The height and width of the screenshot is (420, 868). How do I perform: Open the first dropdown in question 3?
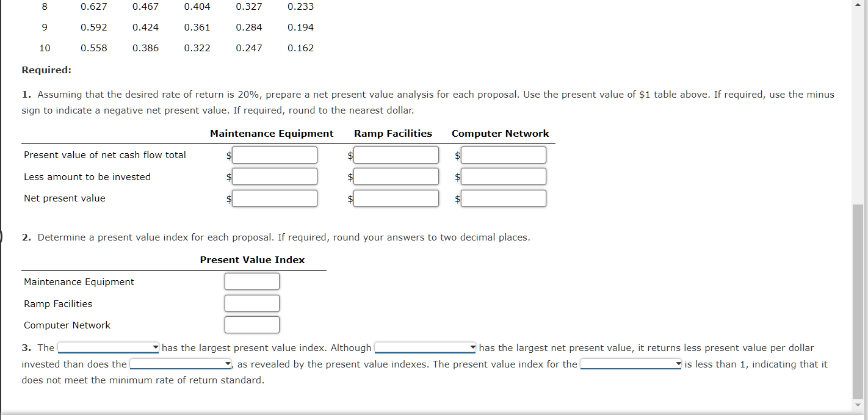(x=107, y=347)
